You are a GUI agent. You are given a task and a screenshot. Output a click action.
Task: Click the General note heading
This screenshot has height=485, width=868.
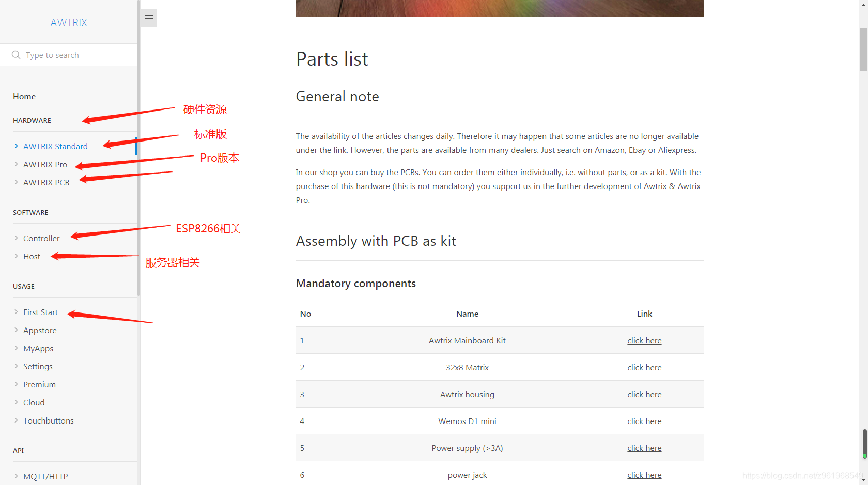pyautogui.click(x=337, y=96)
